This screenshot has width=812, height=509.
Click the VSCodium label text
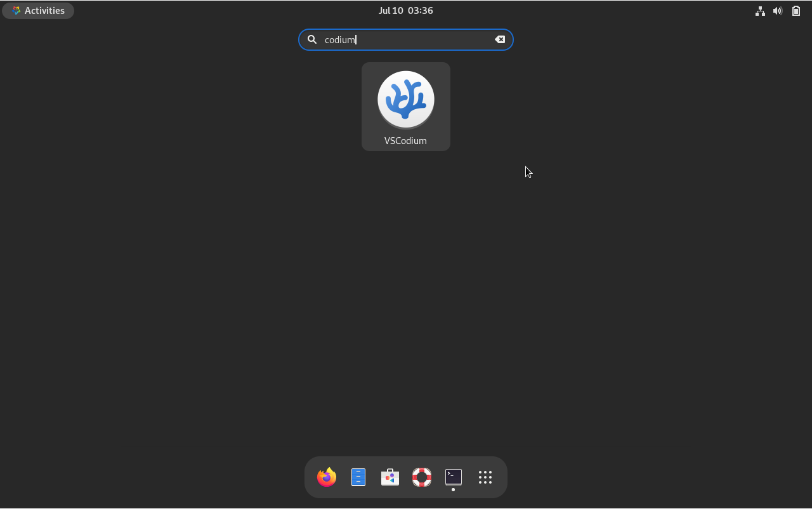coord(405,140)
